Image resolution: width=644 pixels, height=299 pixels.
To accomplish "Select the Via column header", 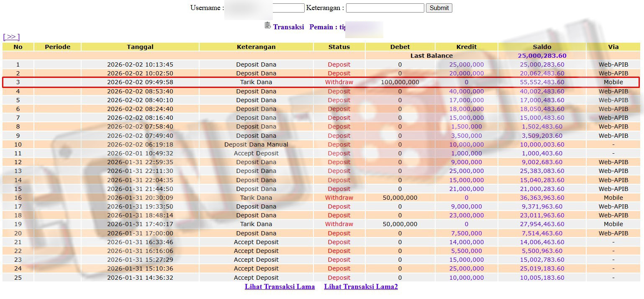I will (613, 47).
